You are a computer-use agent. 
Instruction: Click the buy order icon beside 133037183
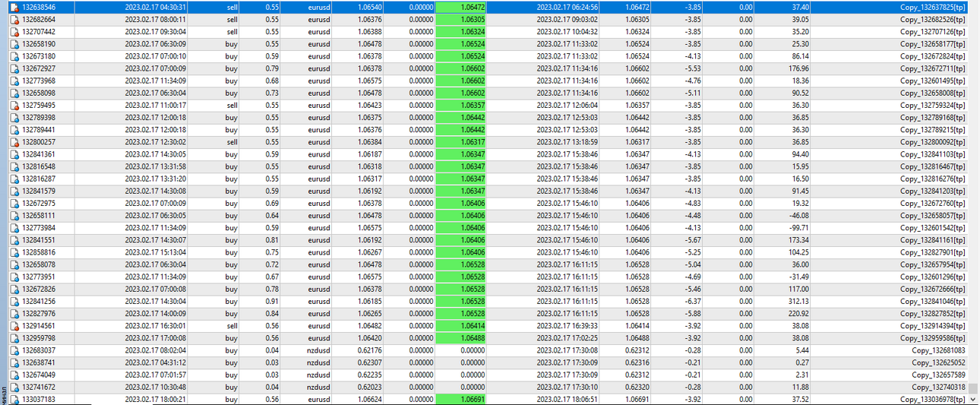[x=14, y=399]
